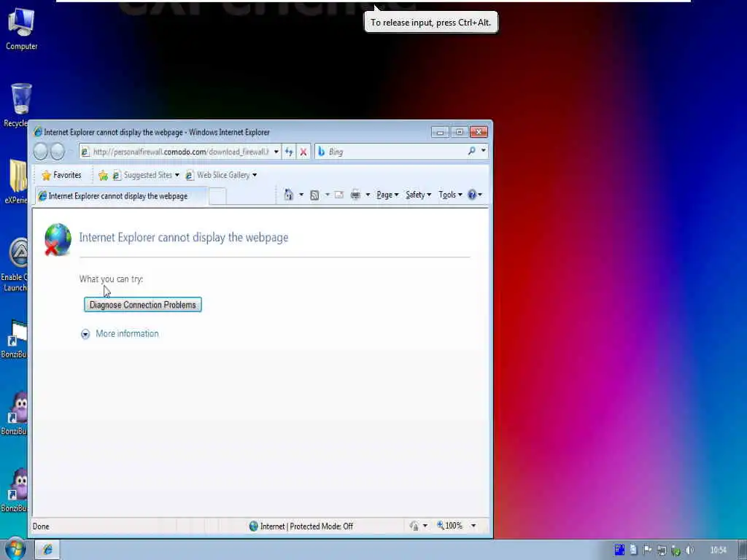This screenshot has width=747, height=560.
Task: Click the volume speaker tray icon
Action: point(689,551)
